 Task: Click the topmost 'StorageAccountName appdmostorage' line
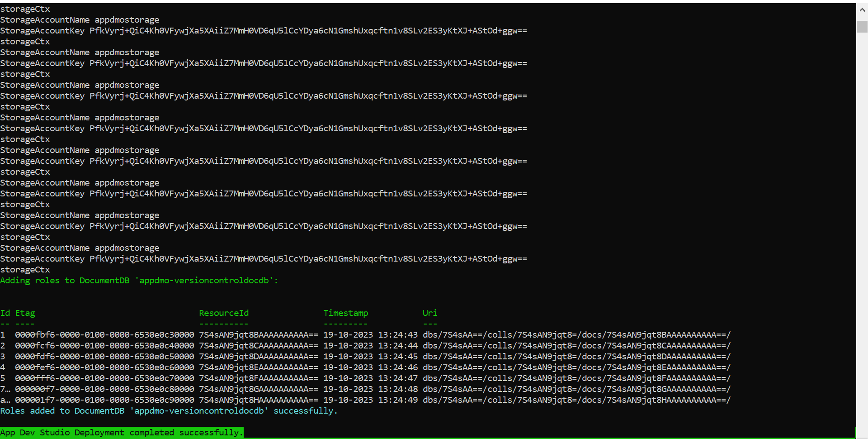click(80, 20)
